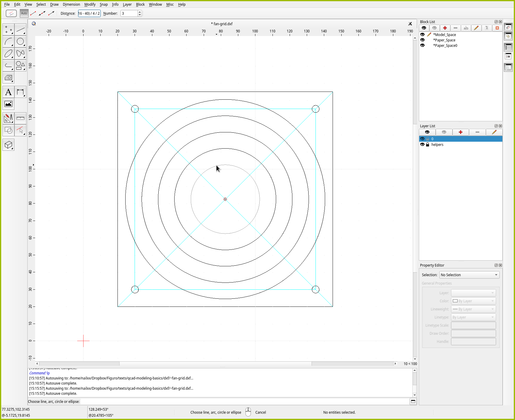Toggle visibility of *Paper_Space block
This screenshot has height=420, width=515.
pyautogui.click(x=422, y=40)
